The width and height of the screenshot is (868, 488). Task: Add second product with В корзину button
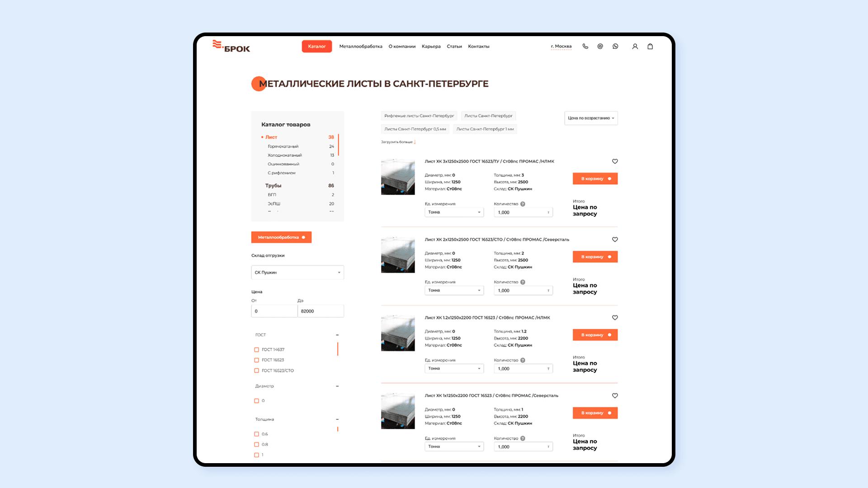coord(595,257)
